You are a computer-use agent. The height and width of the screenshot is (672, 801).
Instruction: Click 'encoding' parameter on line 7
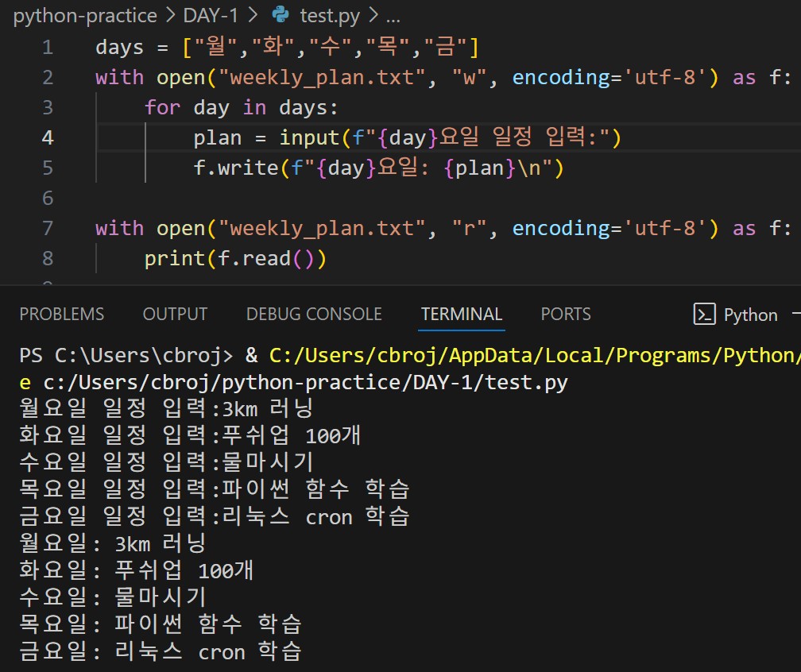tap(561, 228)
